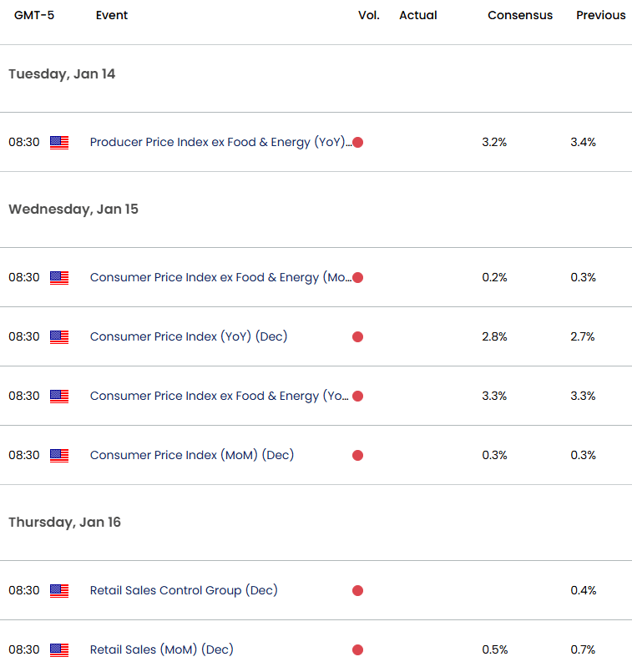Click the 3.2% consensus value for PPI
The height and width of the screenshot is (672, 632).
click(x=494, y=142)
